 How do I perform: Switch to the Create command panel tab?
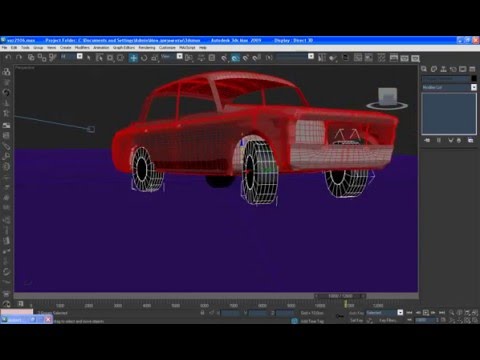coord(424,69)
